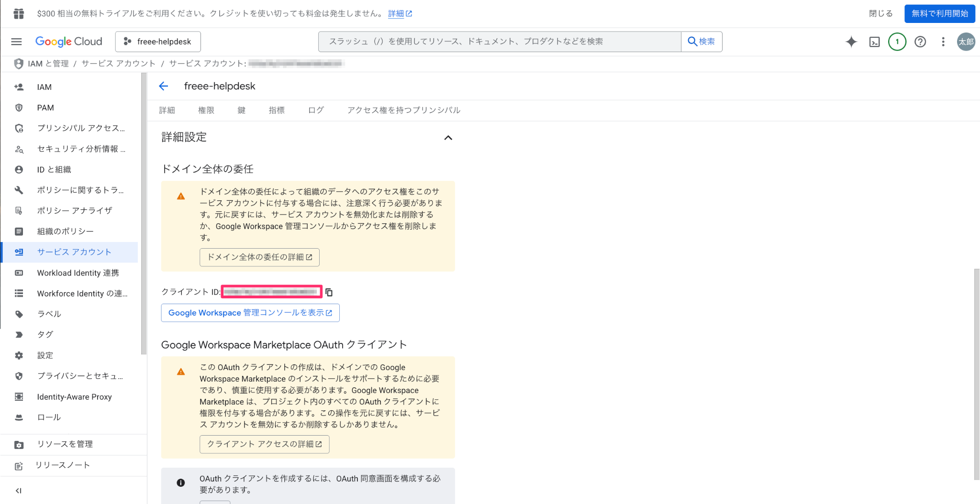Open Google Workspace 管理コンソールを表示
980x504 pixels.
[x=250, y=313]
